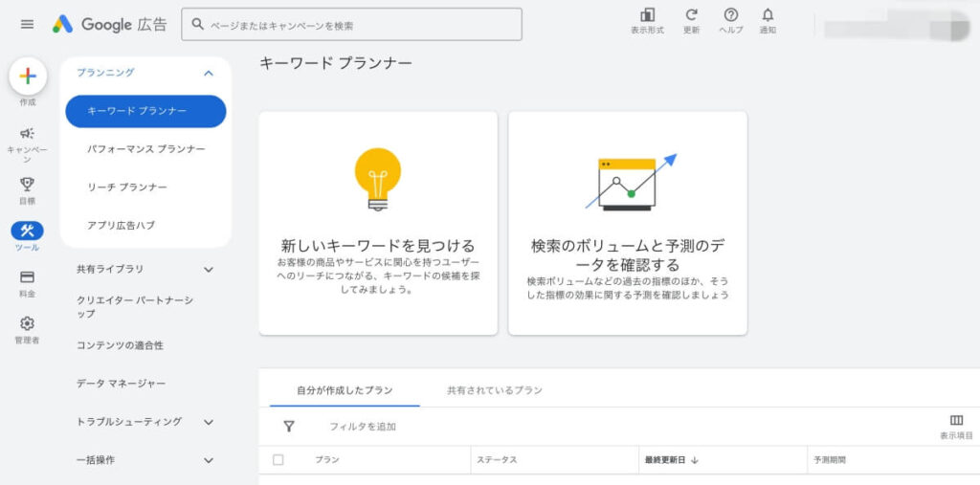Sort by 予測期間 column header
This screenshot has height=485, width=980.
830,460
